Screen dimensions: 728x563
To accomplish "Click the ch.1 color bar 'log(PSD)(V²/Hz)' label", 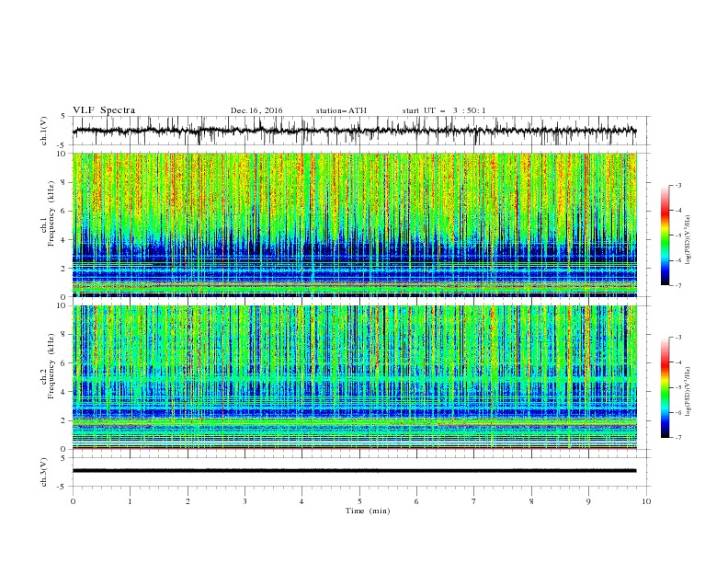I will [x=688, y=240].
